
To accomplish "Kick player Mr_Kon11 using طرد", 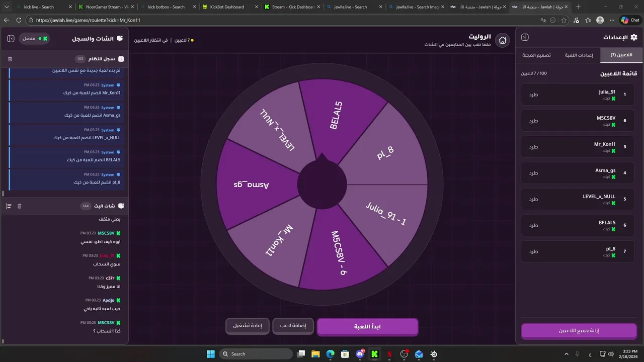I will (533, 147).
